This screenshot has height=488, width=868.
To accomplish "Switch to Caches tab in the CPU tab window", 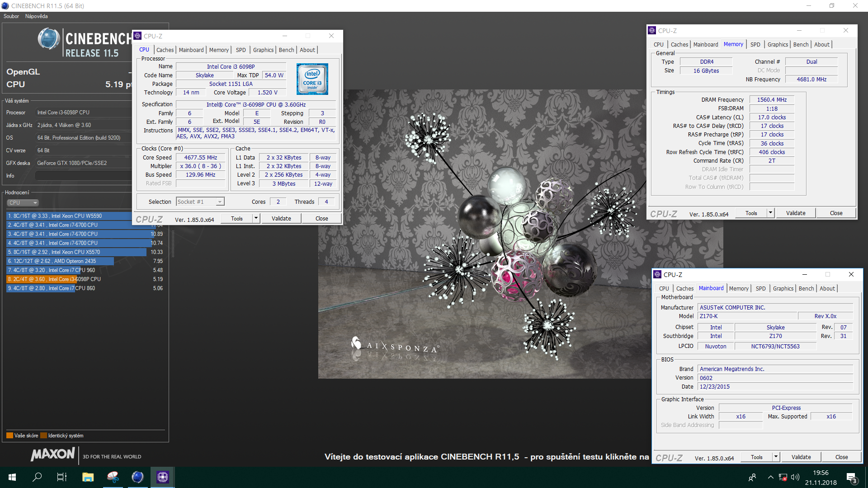I will click(165, 50).
